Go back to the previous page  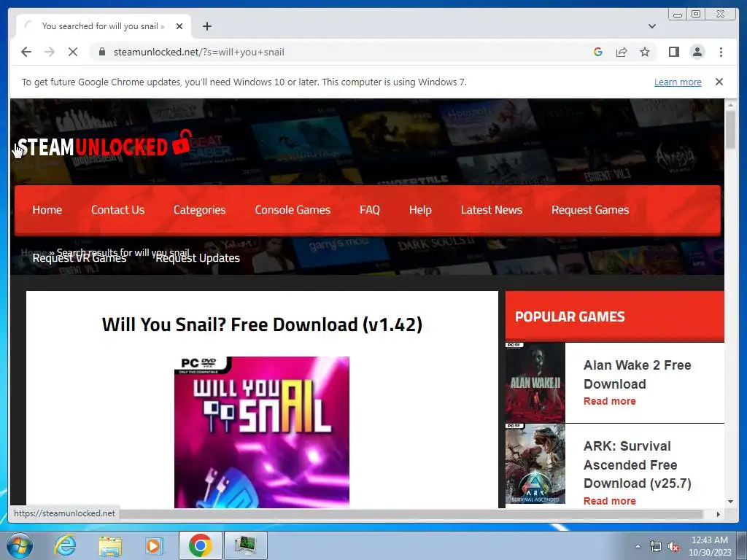[x=26, y=52]
